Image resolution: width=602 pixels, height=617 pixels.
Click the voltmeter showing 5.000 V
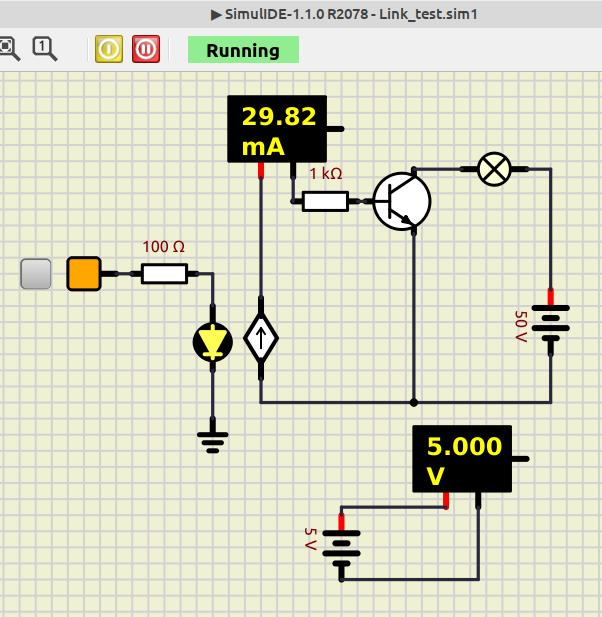click(x=462, y=458)
